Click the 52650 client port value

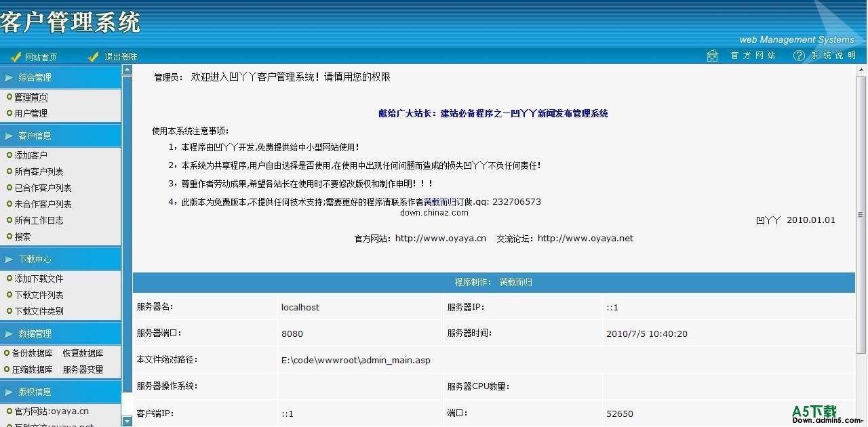click(620, 413)
